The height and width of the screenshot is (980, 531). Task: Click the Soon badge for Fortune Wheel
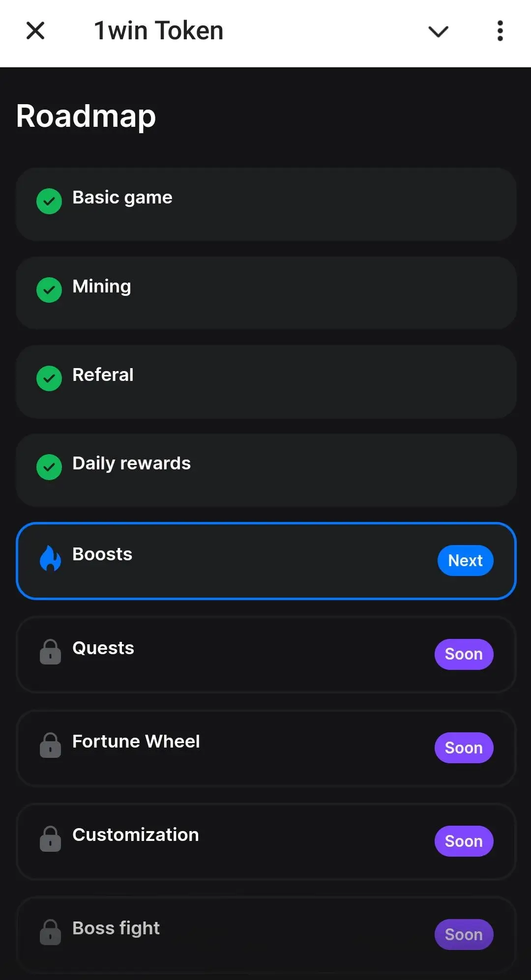(464, 748)
